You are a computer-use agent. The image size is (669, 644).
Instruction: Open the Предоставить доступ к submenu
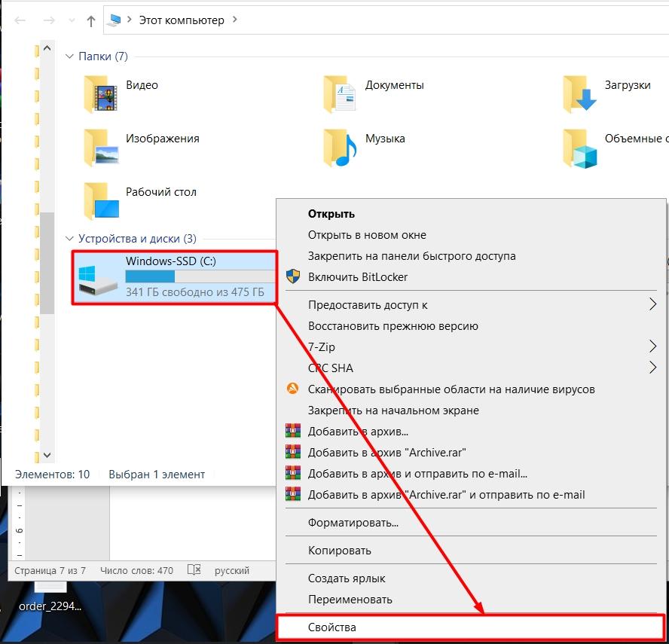472,305
